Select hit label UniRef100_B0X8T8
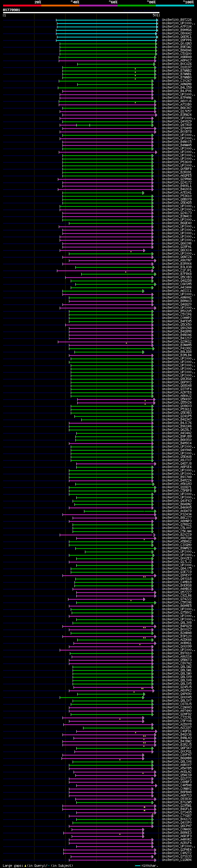197x868 pixels. (177, 132)
